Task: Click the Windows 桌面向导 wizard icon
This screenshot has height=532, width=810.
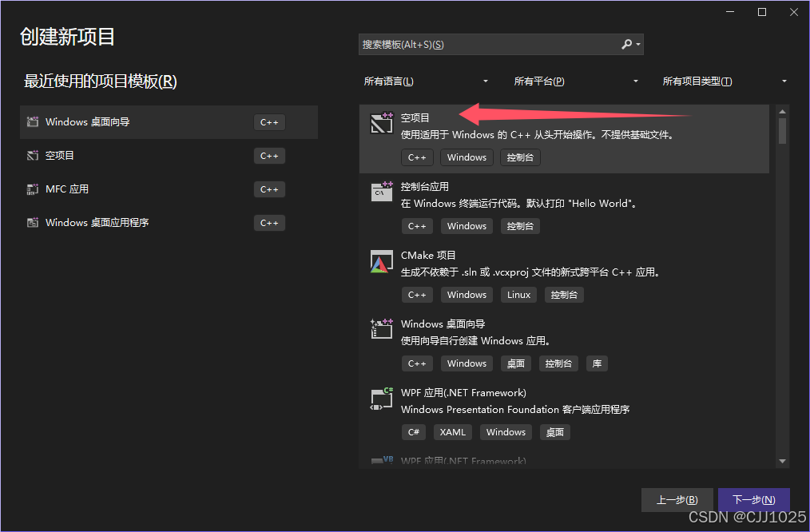Action: (x=381, y=330)
